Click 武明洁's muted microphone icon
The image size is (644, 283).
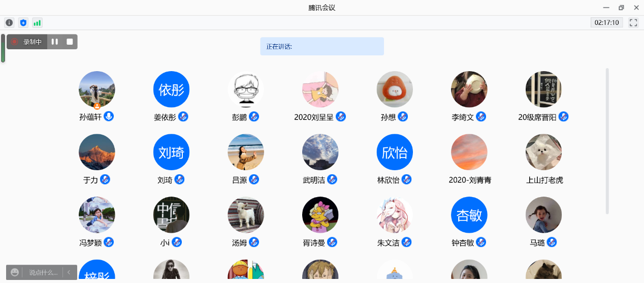[x=332, y=179]
